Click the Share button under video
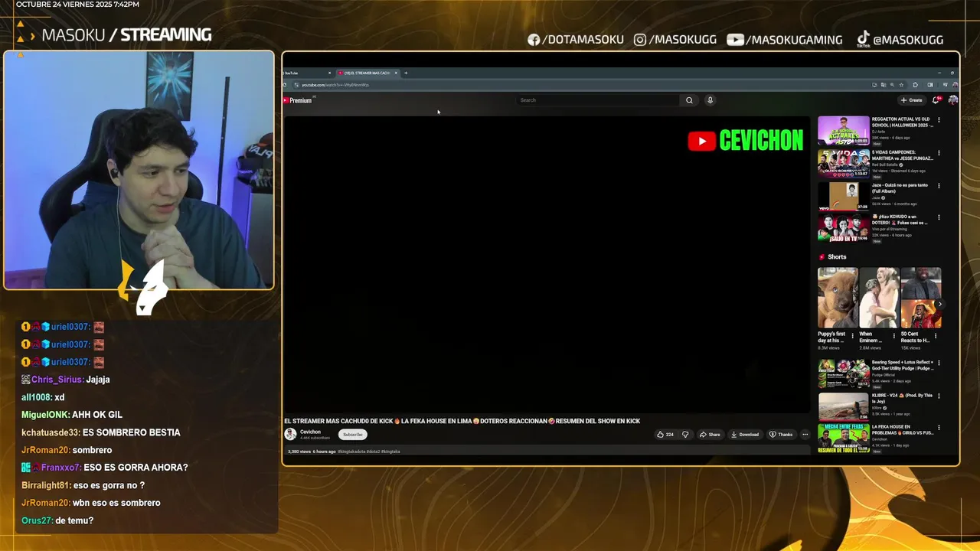 (710, 435)
